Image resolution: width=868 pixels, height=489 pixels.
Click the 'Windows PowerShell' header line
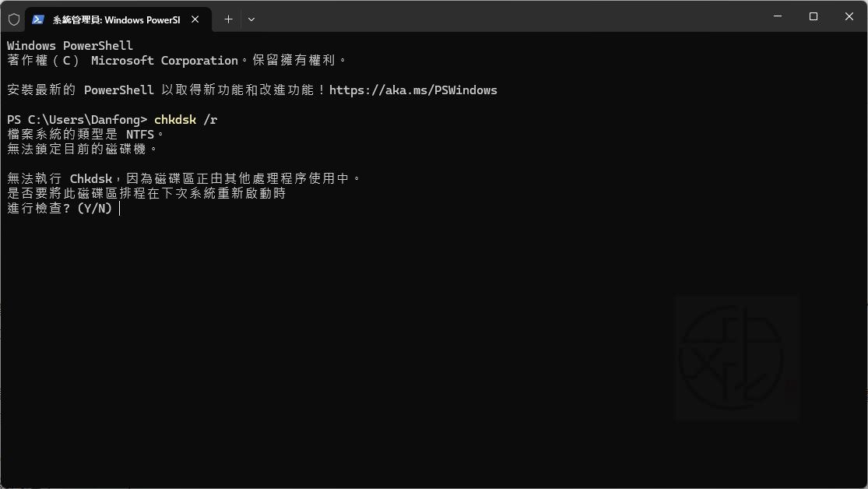70,45
